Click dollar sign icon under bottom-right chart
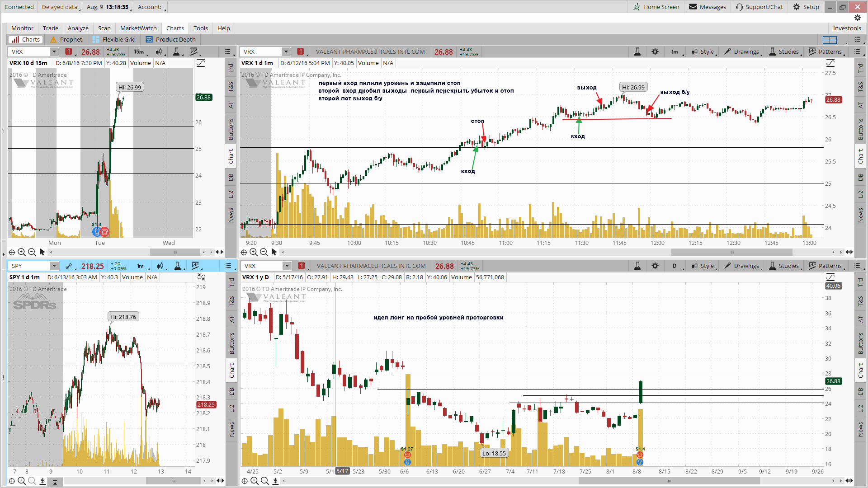The height and width of the screenshot is (488, 868). pos(275,481)
